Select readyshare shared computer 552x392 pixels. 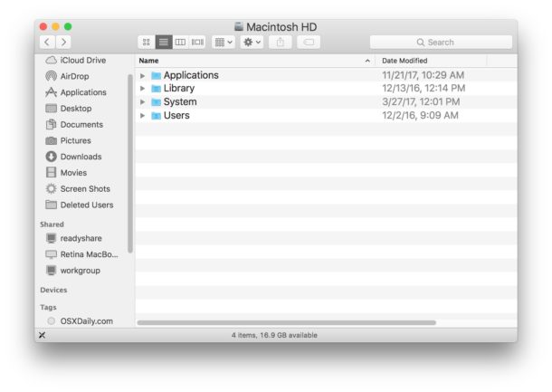[74, 238]
